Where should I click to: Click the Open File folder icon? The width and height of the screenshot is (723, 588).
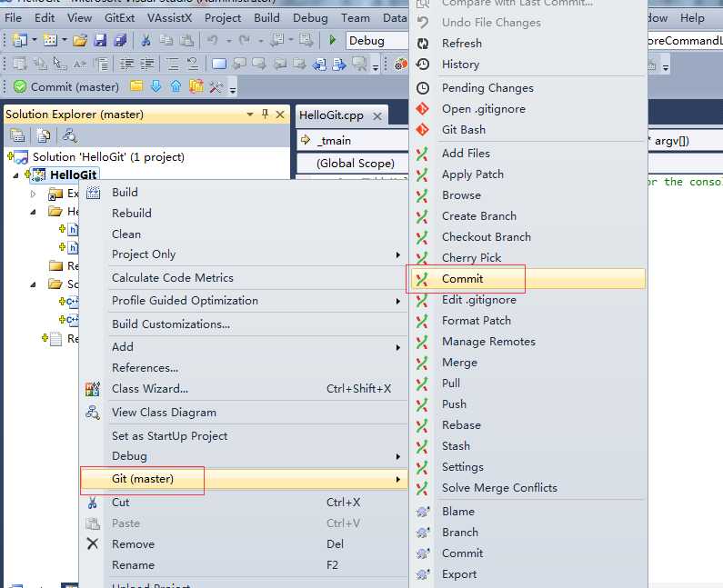[x=80, y=41]
